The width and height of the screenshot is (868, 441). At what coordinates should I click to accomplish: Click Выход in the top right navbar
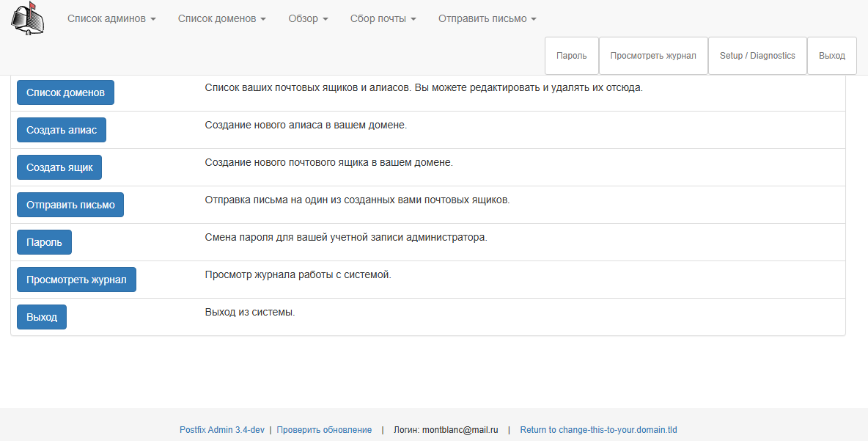click(831, 56)
